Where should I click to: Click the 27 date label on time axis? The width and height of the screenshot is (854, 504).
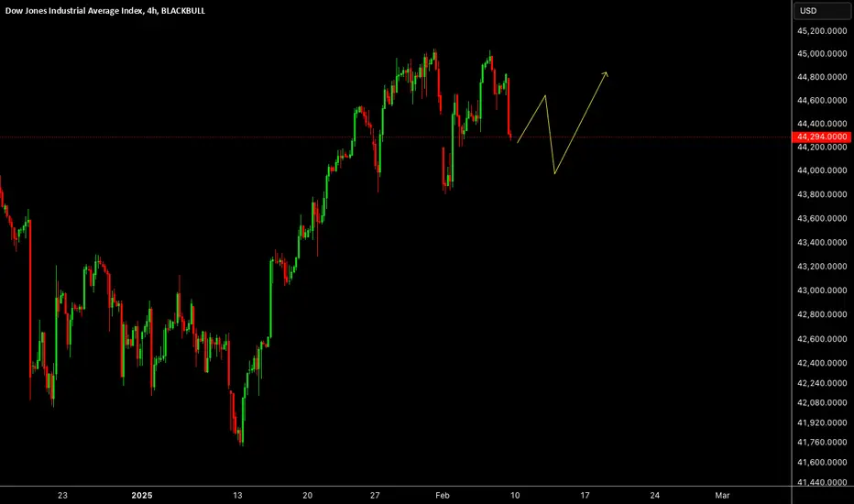pyautogui.click(x=375, y=495)
